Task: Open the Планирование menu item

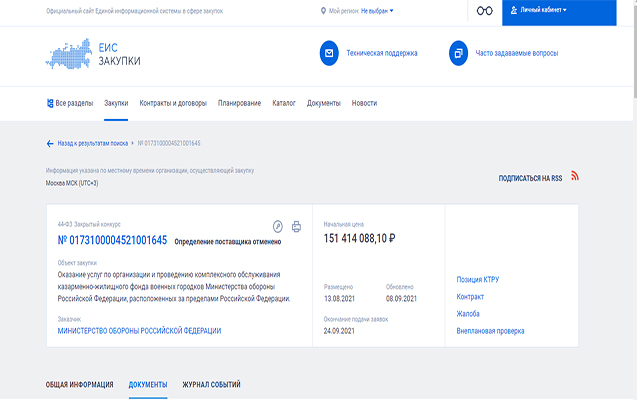Action: [239, 103]
